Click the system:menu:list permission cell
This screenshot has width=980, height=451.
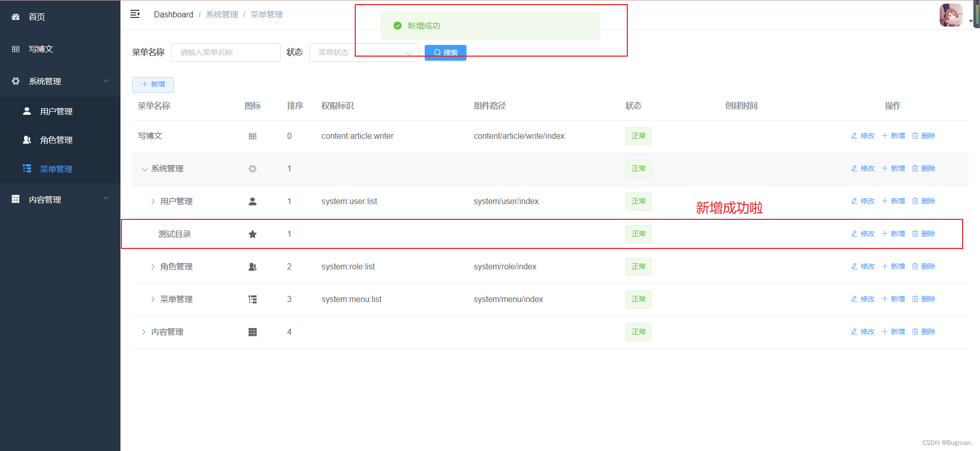(x=352, y=299)
